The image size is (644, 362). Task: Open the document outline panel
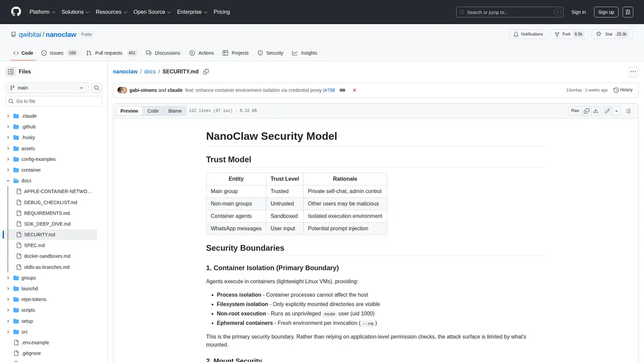[628, 111]
